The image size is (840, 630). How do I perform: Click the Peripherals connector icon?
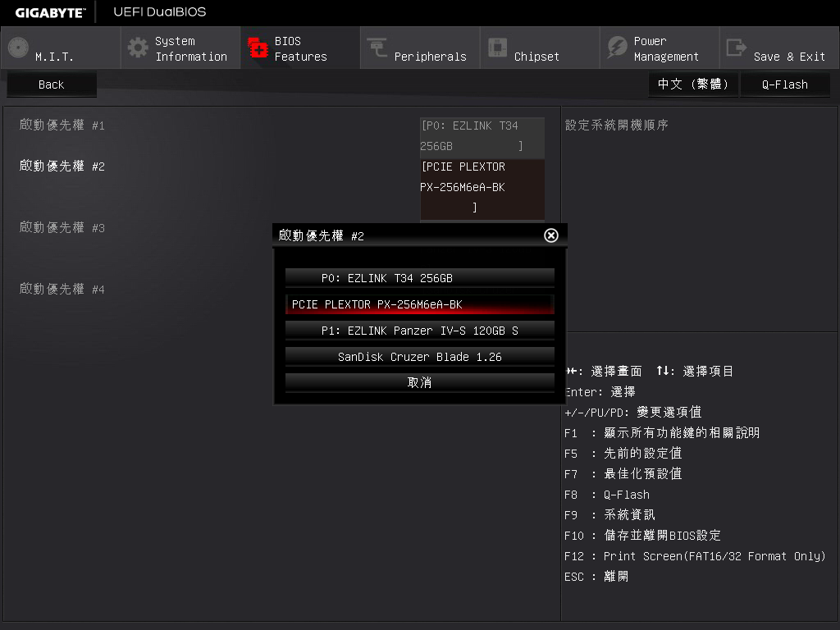(x=377, y=48)
